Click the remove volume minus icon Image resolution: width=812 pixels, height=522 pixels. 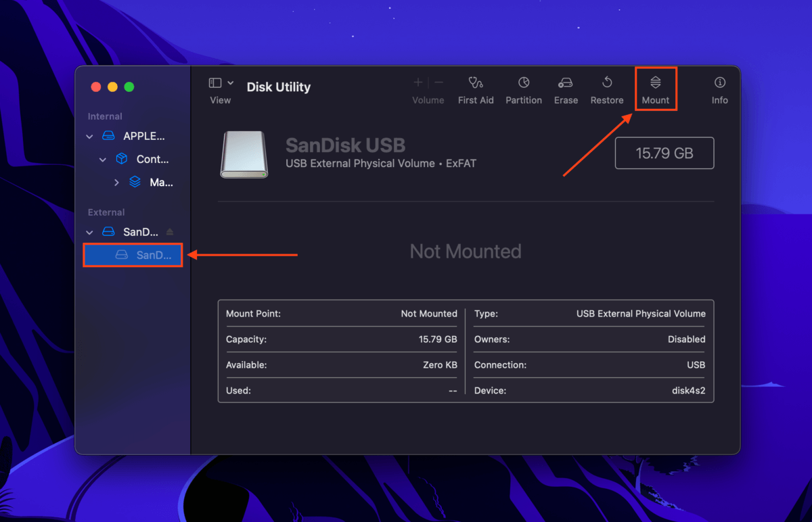click(438, 82)
